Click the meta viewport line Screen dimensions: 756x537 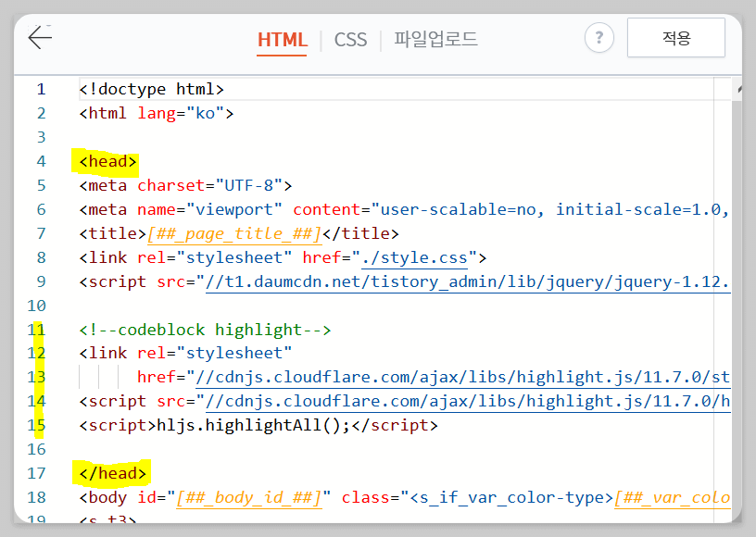pyautogui.click(x=404, y=210)
